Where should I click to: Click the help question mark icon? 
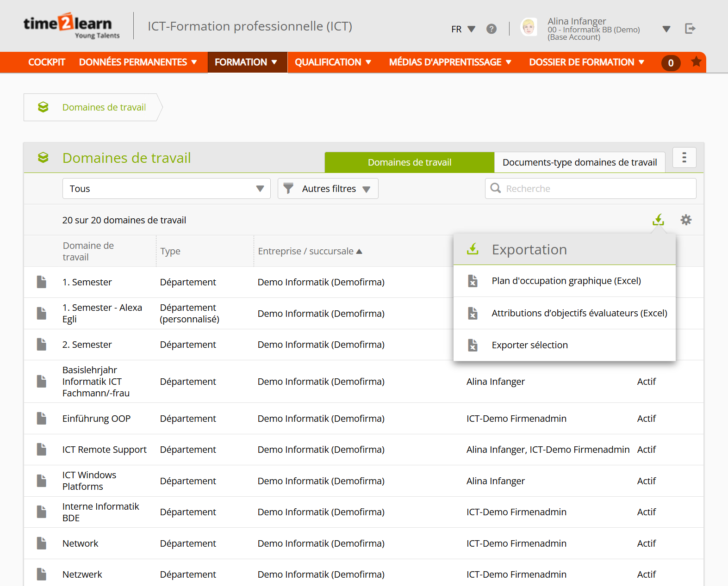click(491, 29)
